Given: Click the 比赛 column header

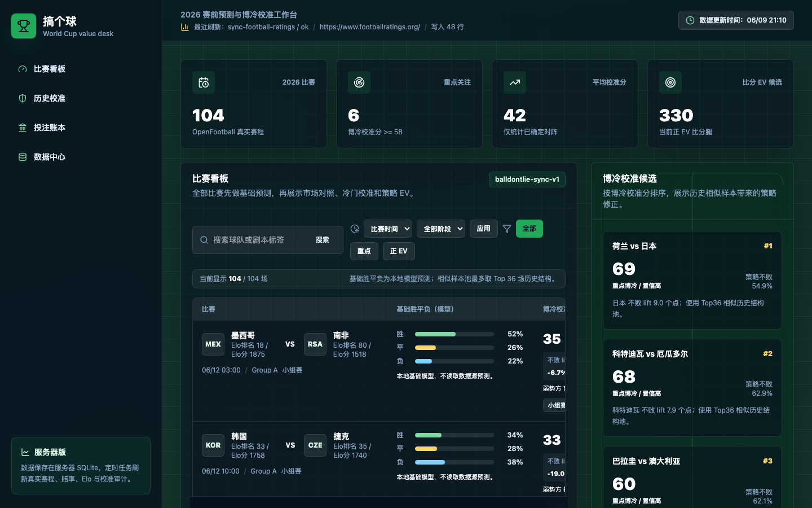Looking at the screenshot, I should [x=209, y=309].
